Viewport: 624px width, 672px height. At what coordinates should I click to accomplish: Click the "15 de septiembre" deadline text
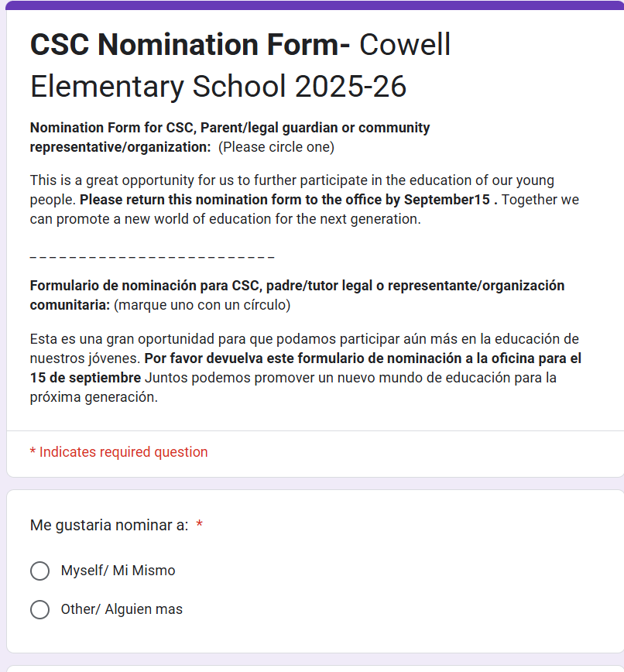[x=85, y=379]
